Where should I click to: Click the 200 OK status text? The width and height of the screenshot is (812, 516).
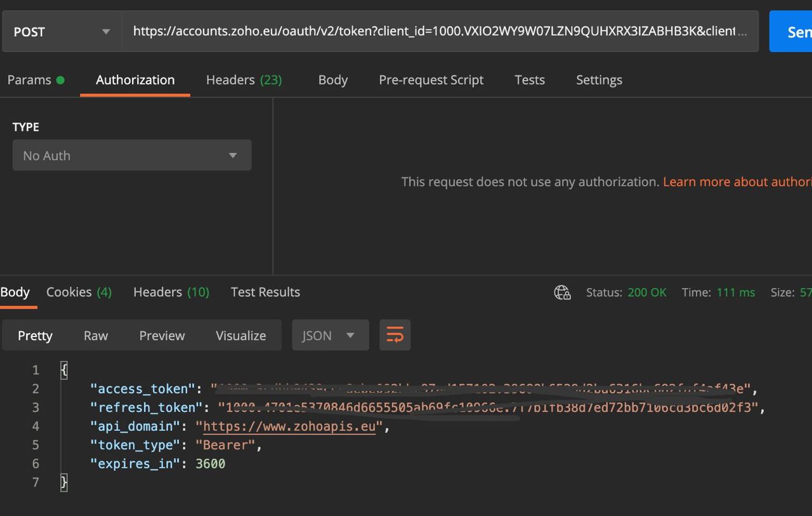tap(647, 293)
